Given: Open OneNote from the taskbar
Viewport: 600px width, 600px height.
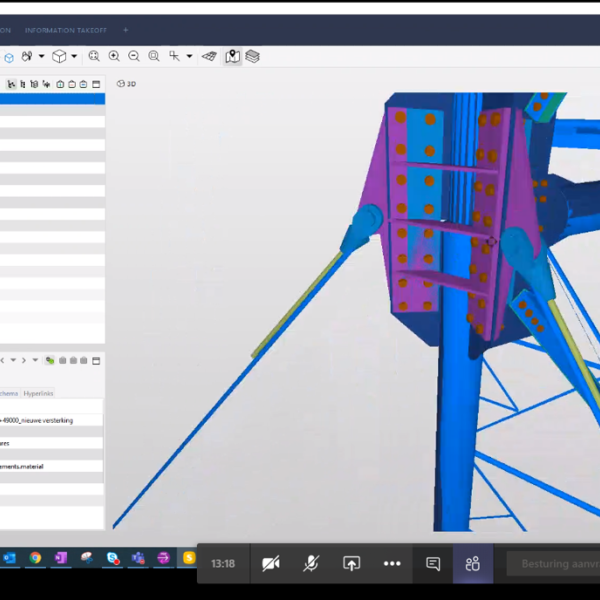Looking at the screenshot, I should click(61, 558).
